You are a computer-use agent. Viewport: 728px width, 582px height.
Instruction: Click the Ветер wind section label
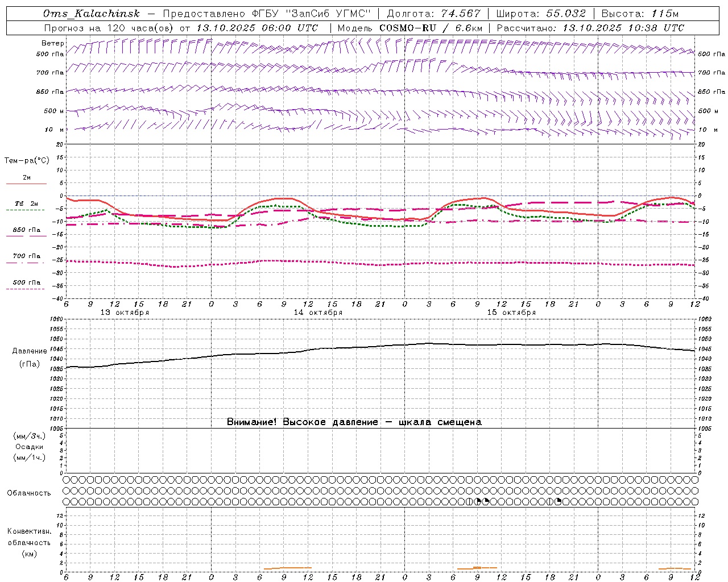pyautogui.click(x=52, y=43)
